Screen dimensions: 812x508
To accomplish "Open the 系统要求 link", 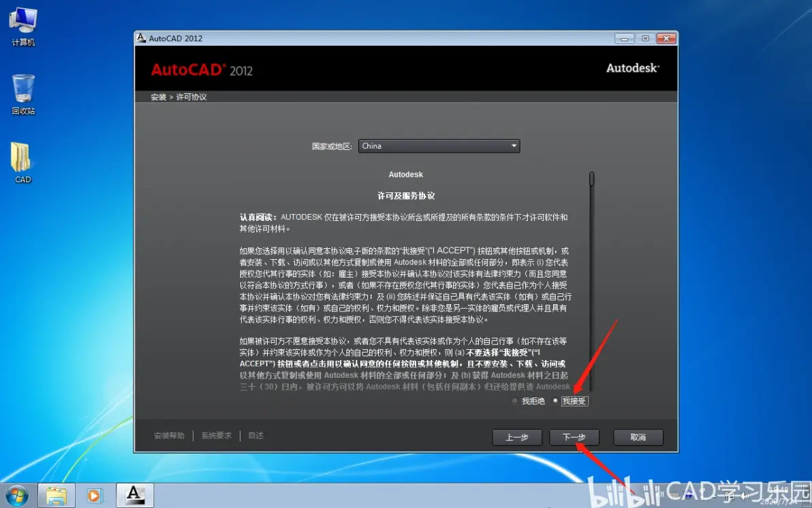I will (217, 436).
